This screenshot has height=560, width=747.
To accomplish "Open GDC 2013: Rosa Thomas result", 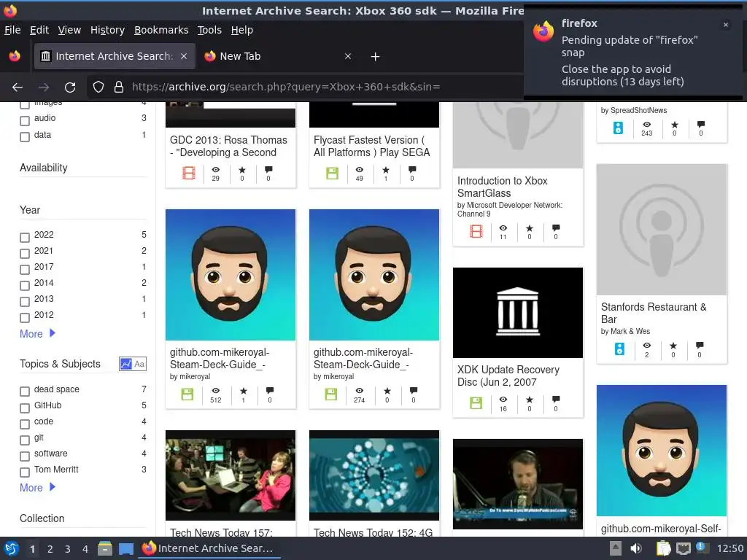I will 228,146.
